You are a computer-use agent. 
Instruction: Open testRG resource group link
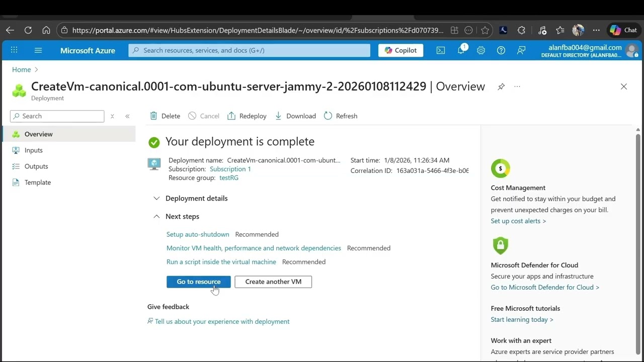(x=229, y=178)
